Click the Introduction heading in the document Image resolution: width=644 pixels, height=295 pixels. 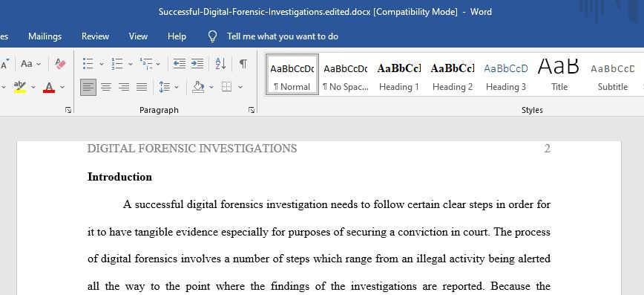coord(119,177)
